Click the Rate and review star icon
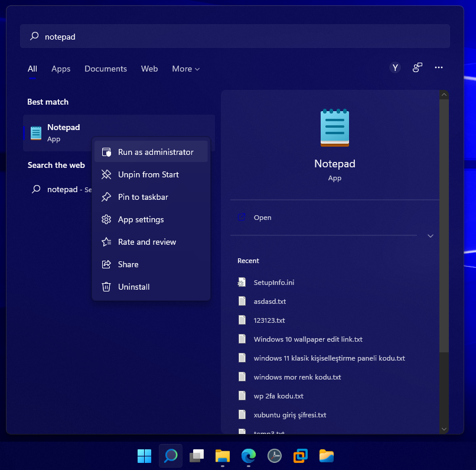 pos(106,242)
